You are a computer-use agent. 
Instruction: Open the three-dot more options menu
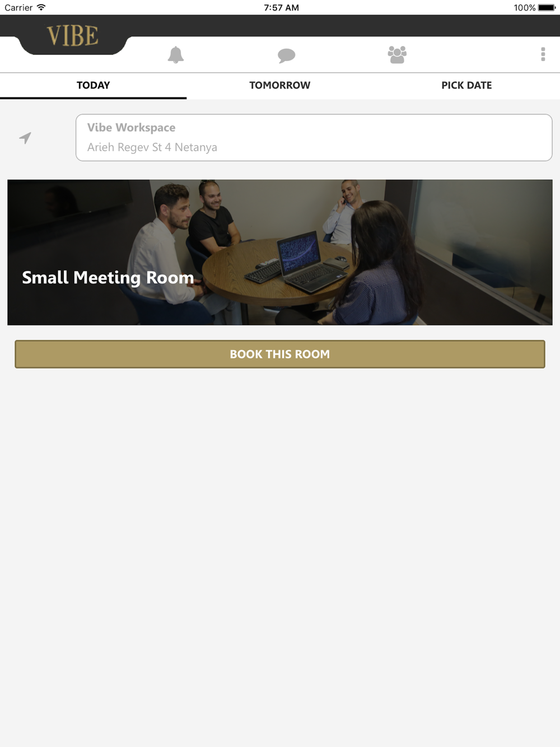[x=543, y=54]
